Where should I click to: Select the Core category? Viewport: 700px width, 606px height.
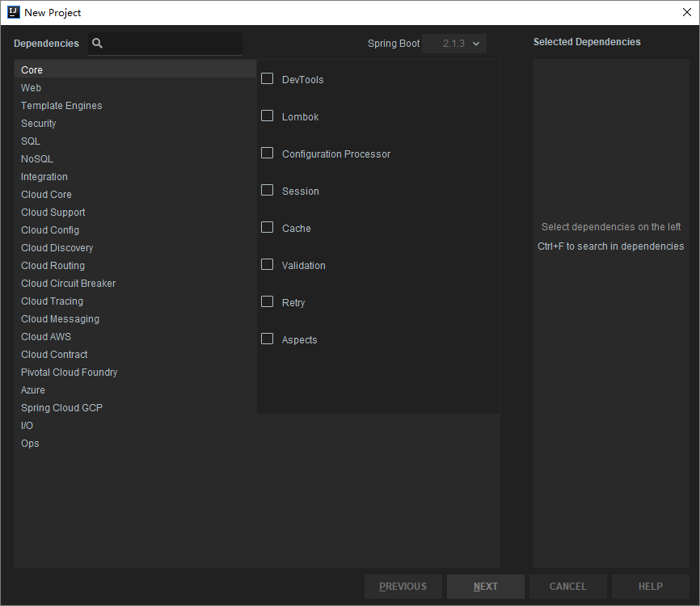135,70
